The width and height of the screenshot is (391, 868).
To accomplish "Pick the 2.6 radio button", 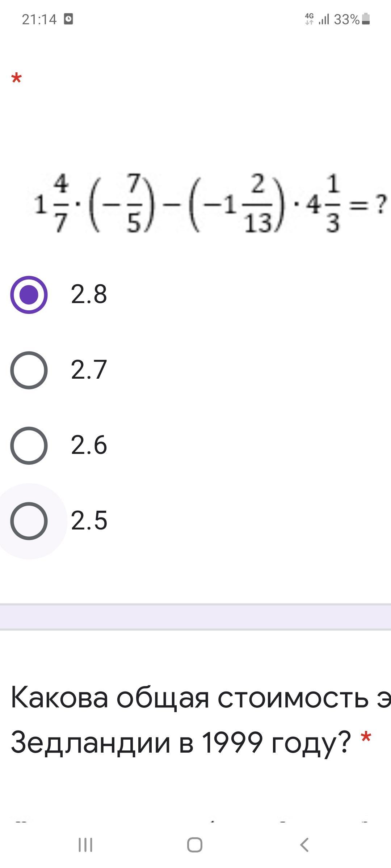I will tap(29, 446).
